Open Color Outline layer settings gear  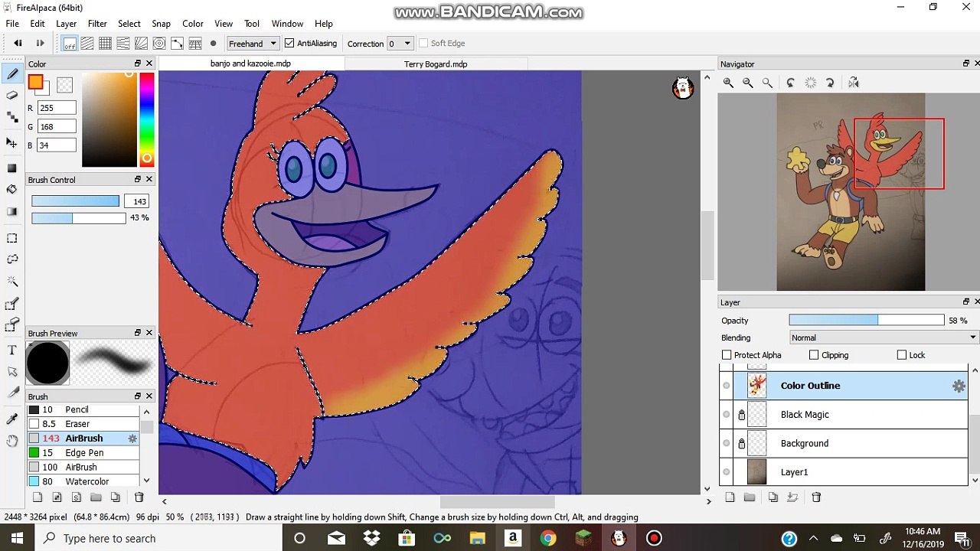click(x=959, y=386)
